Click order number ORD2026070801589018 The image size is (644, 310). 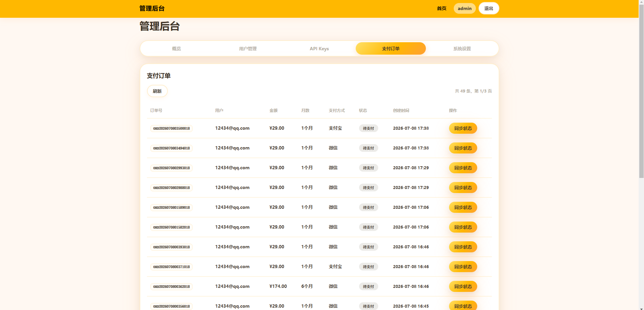pyautogui.click(x=171, y=207)
